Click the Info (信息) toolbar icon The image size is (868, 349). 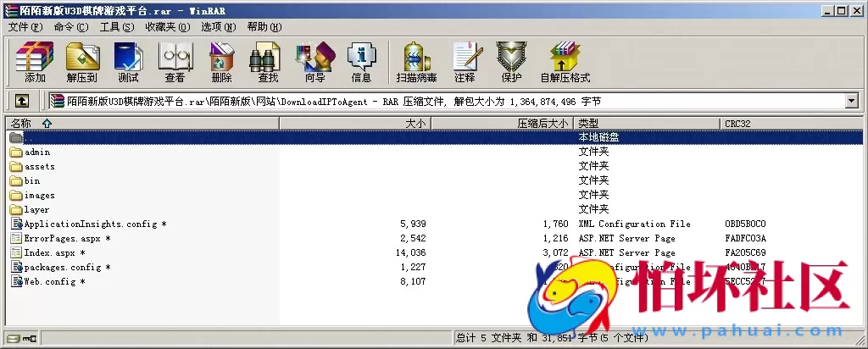(361, 61)
